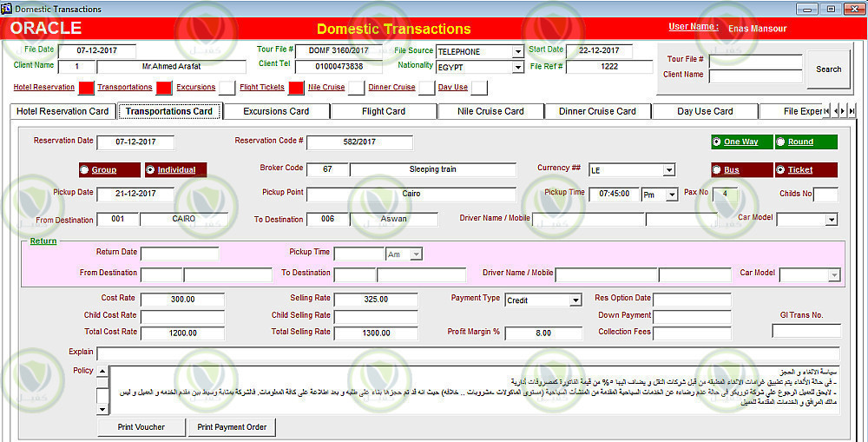Open the Return section Car Model dropdown
868x442 pixels.
[x=834, y=275]
